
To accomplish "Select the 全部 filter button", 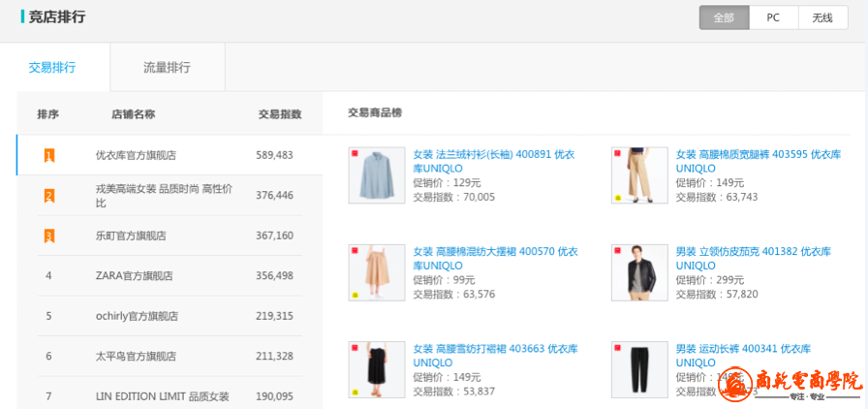I will click(724, 17).
